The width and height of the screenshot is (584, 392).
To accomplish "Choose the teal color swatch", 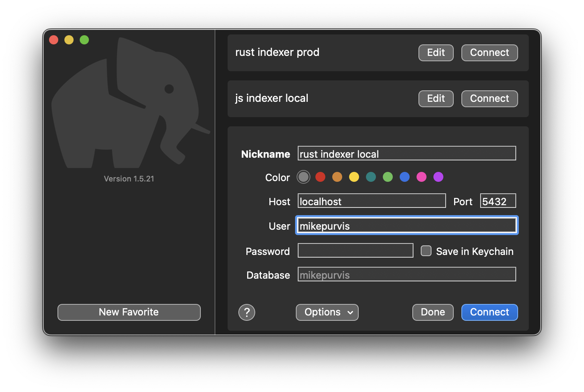I will click(371, 177).
